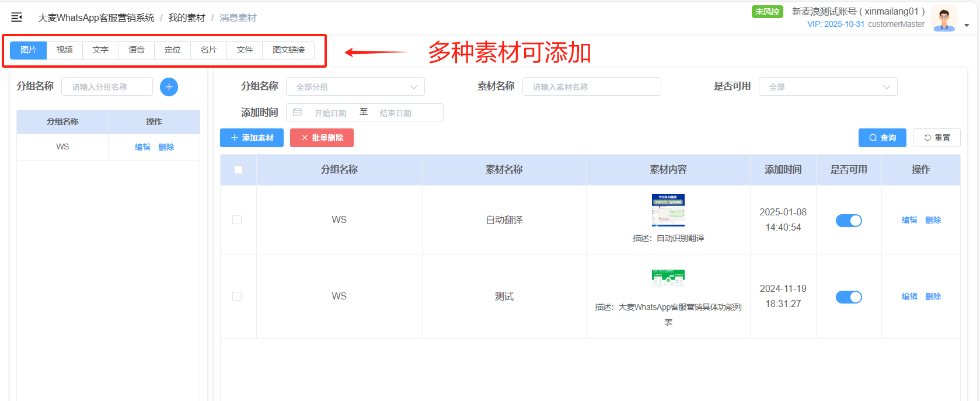Switch to the 文件 tab
Screen dimensions: 980x401
(x=245, y=50)
